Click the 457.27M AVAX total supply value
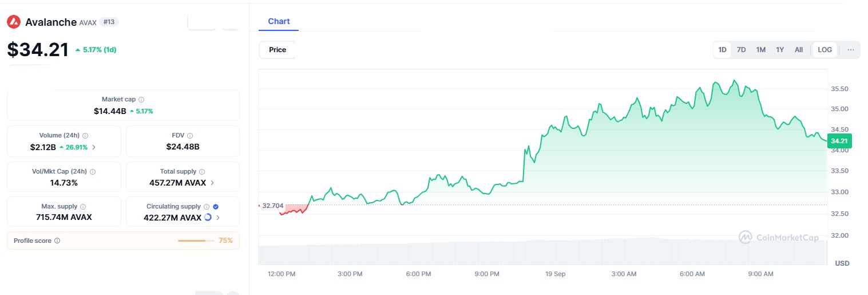 pyautogui.click(x=178, y=183)
